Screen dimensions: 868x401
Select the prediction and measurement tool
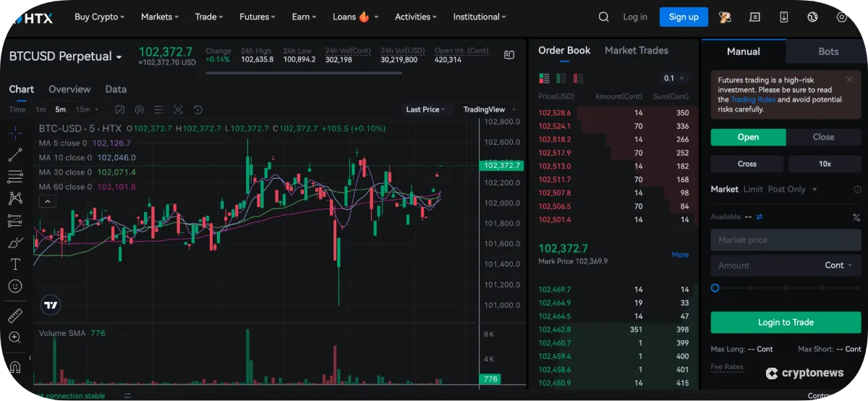pos(15,220)
